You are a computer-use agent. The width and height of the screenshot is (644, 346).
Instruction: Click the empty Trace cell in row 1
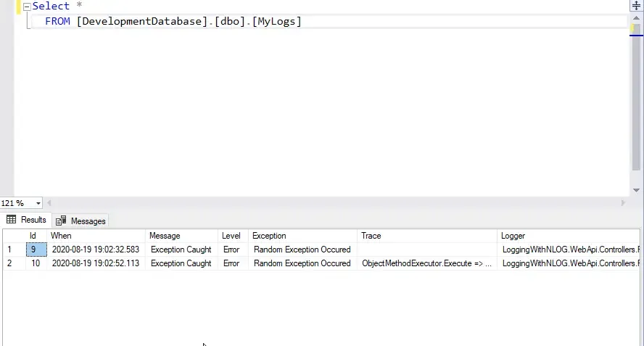[427, 250]
